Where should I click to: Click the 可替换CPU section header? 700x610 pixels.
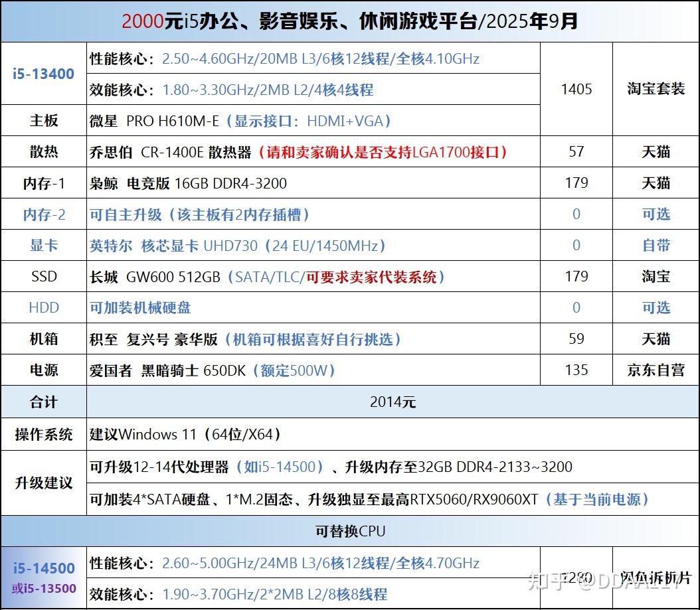350,531
